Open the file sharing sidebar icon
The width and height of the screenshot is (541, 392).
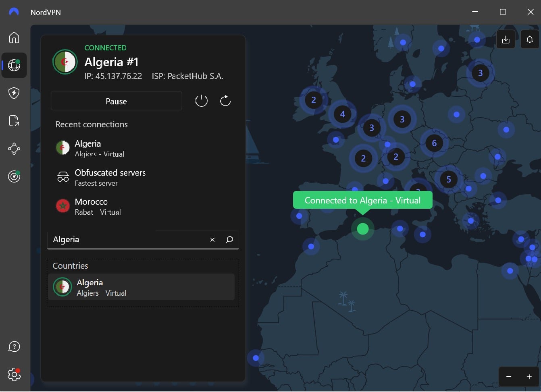[14, 121]
